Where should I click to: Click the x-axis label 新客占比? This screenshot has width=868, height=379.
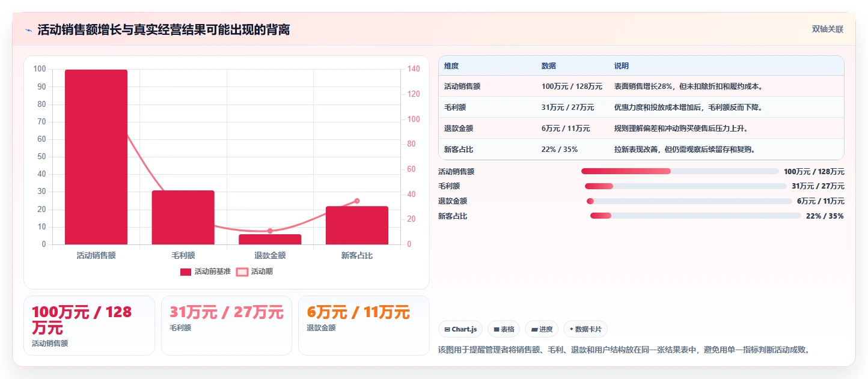tap(357, 255)
